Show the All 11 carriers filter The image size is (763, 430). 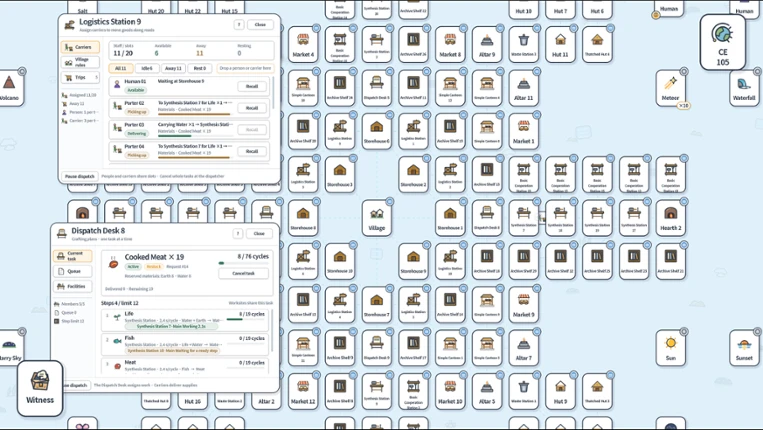121,69
